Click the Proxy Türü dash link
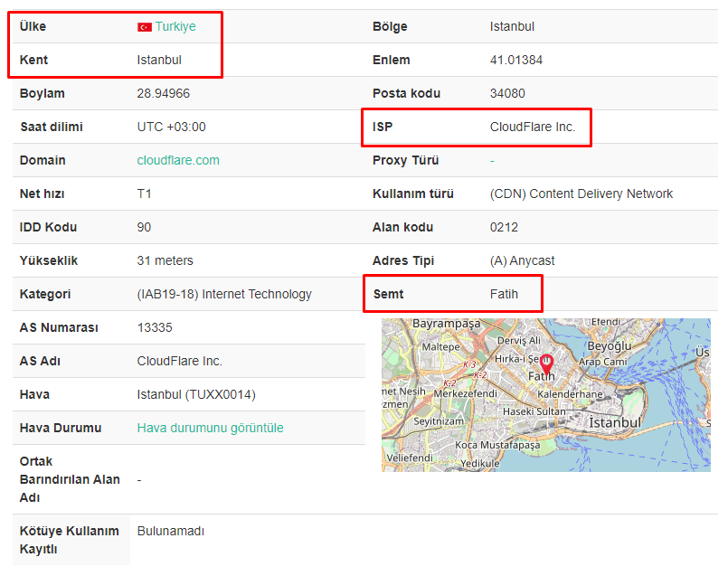728x576 pixels. [x=492, y=161]
